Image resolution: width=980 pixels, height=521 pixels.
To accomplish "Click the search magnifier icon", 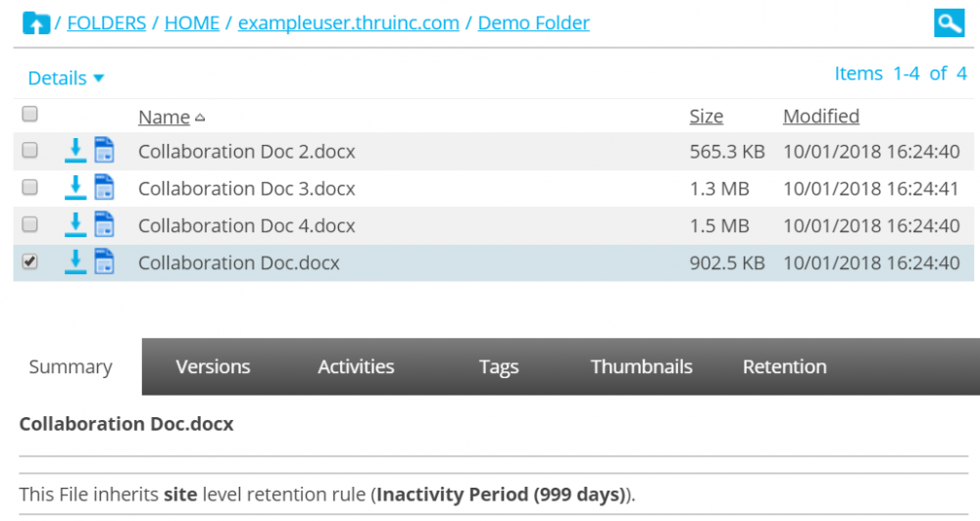I will point(949,24).
